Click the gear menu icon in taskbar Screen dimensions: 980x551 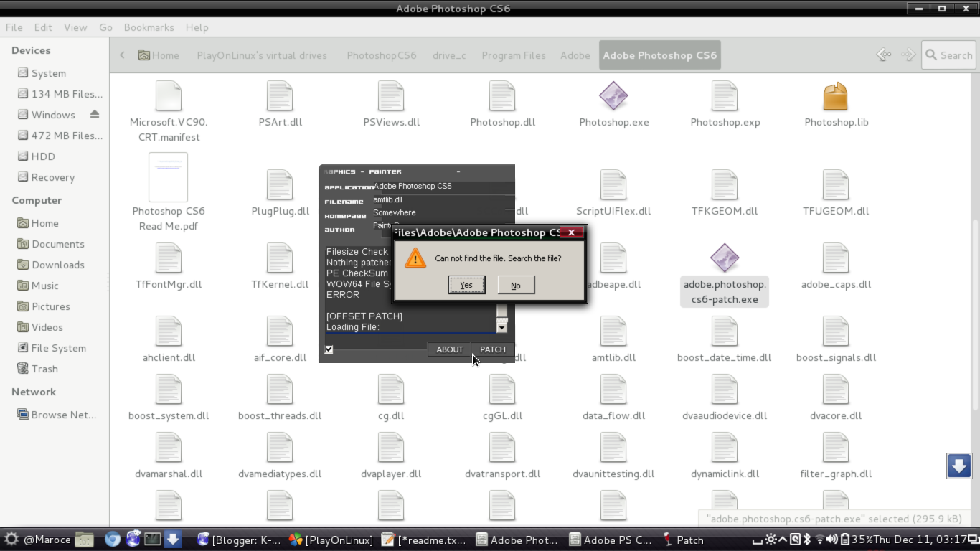(x=11, y=540)
